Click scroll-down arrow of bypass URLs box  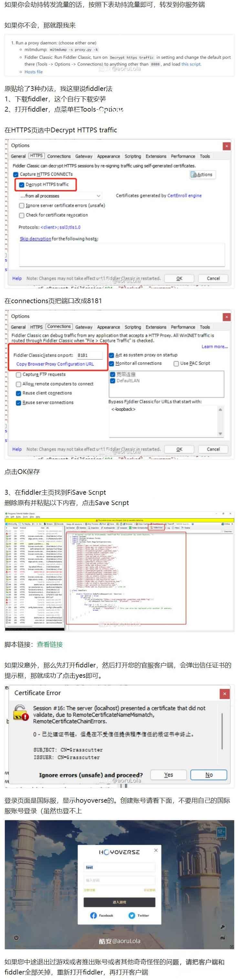click(220, 434)
